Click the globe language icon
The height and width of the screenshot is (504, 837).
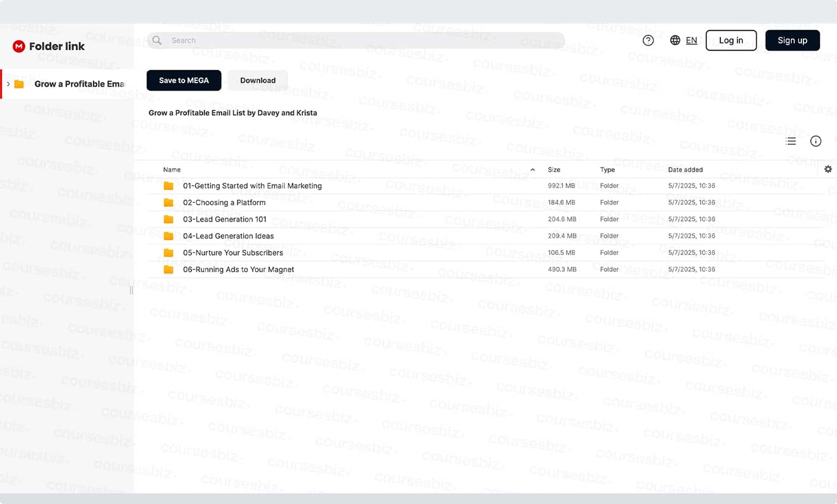coord(675,40)
